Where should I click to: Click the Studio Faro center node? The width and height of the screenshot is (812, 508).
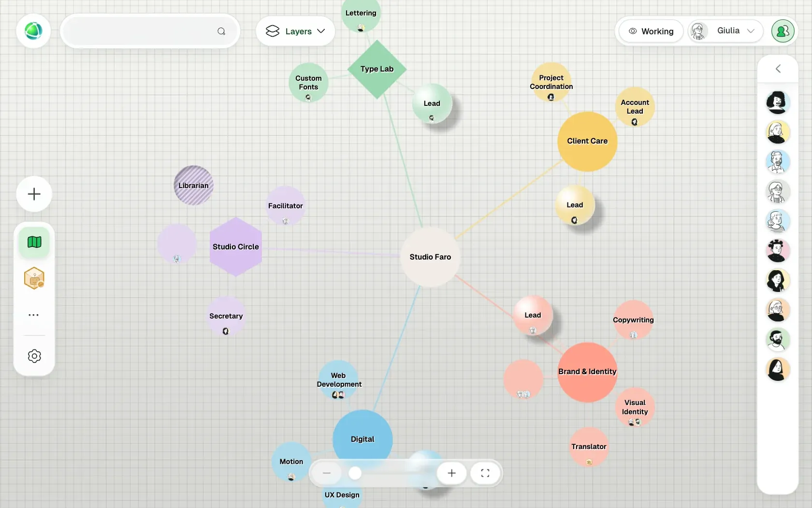430,257
